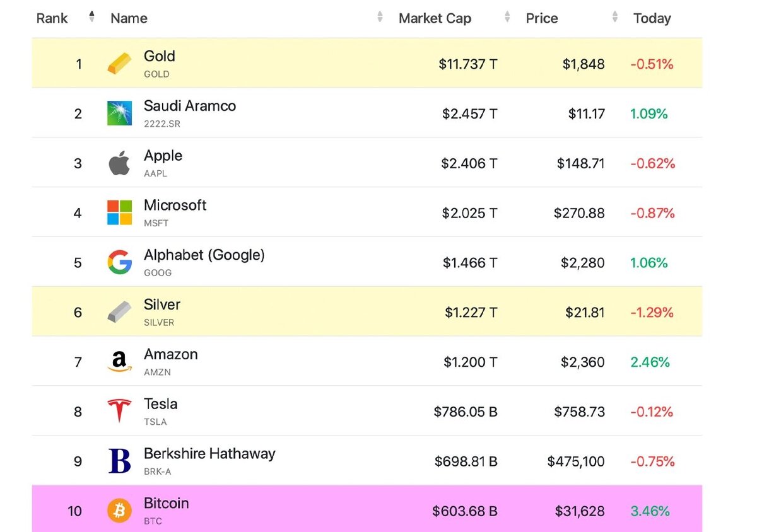Click the Bitcoin logo icon

tap(119, 511)
